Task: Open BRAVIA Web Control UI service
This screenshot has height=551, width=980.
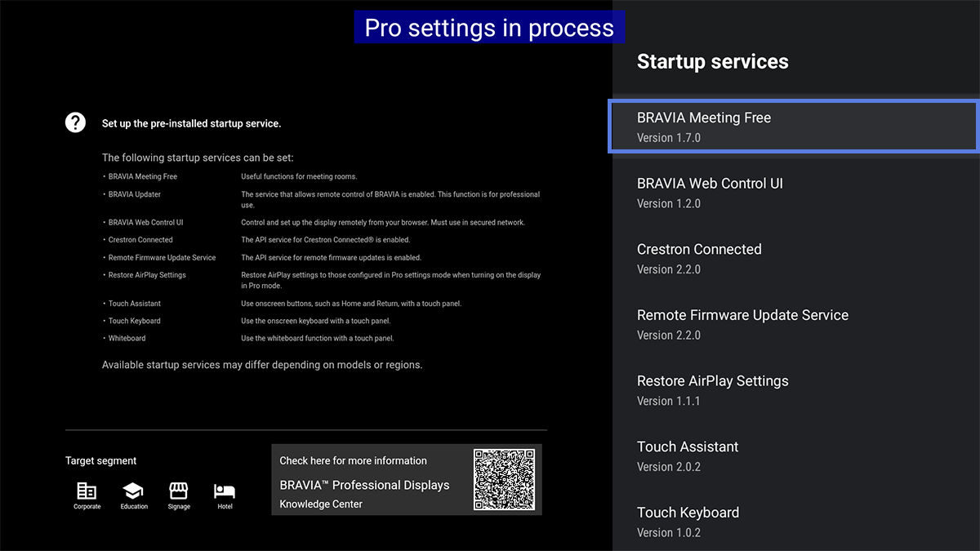Action: (x=793, y=193)
